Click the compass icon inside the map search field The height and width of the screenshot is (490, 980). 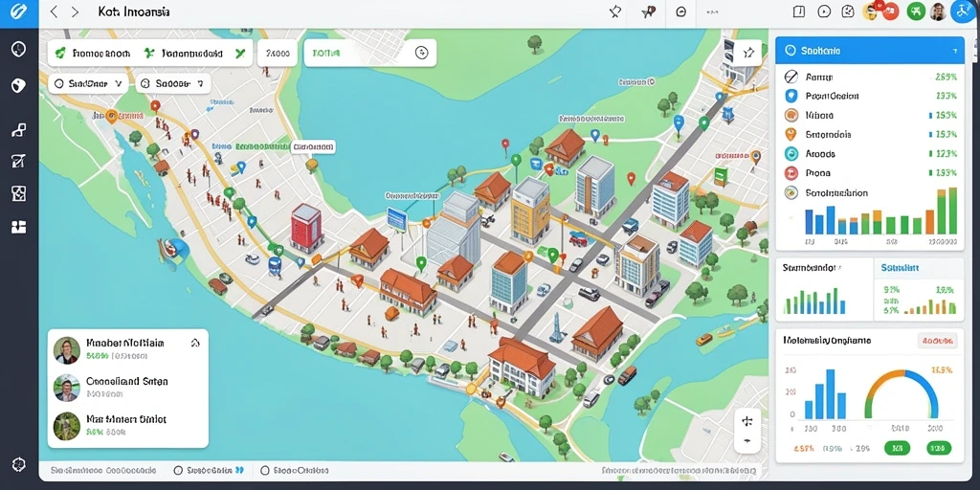tap(421, 54)
